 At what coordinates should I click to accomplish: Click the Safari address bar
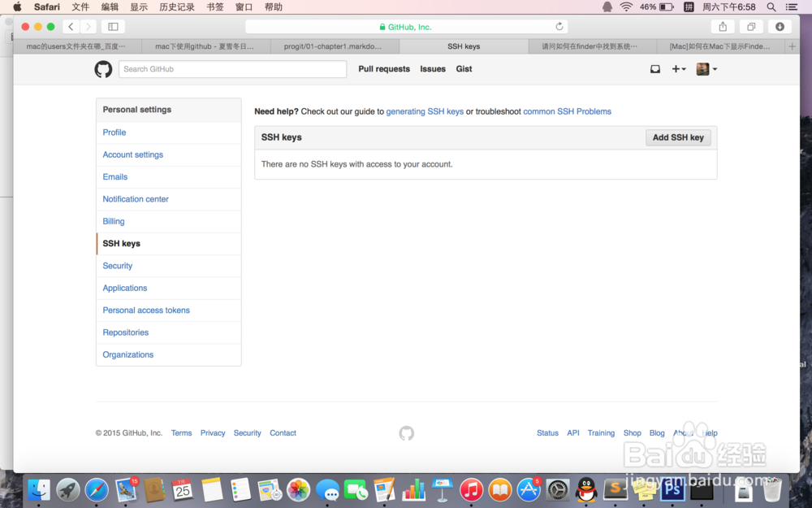pyautogui.click(x=407, y=27)
